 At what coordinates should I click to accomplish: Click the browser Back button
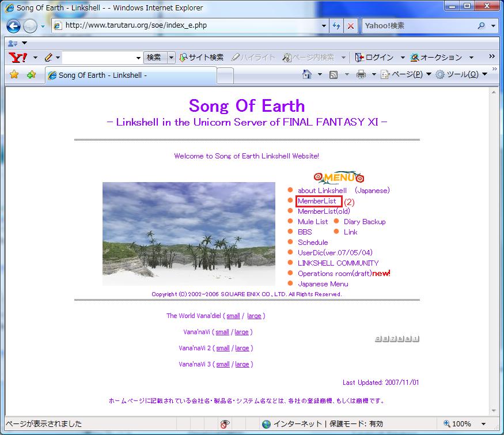13,27
